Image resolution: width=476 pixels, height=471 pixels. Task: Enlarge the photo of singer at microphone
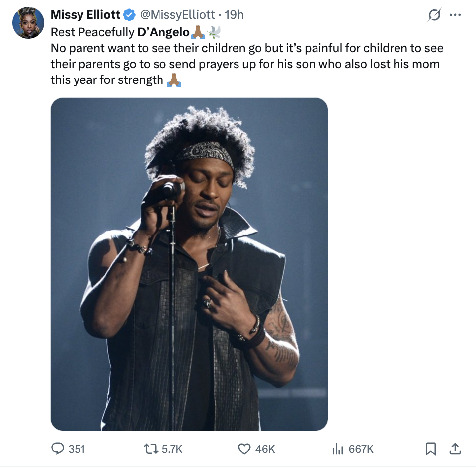pyautogui.click(x=189, y=264)
